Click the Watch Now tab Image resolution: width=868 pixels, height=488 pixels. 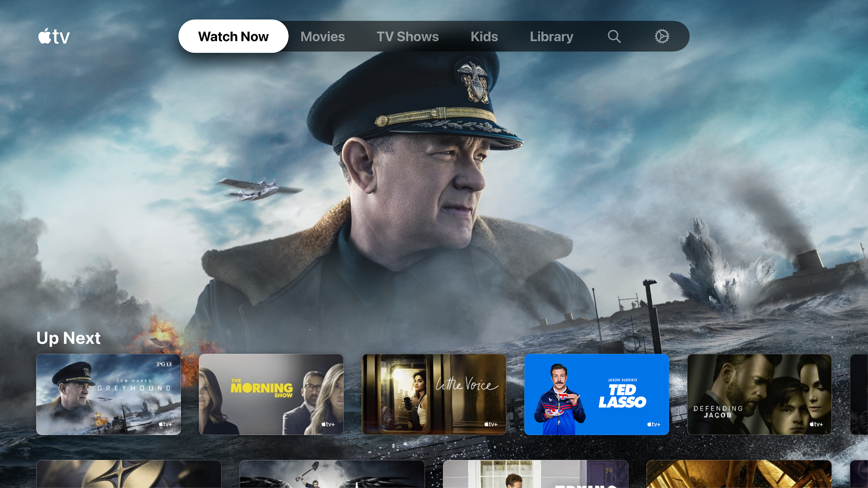pos(233,36)
